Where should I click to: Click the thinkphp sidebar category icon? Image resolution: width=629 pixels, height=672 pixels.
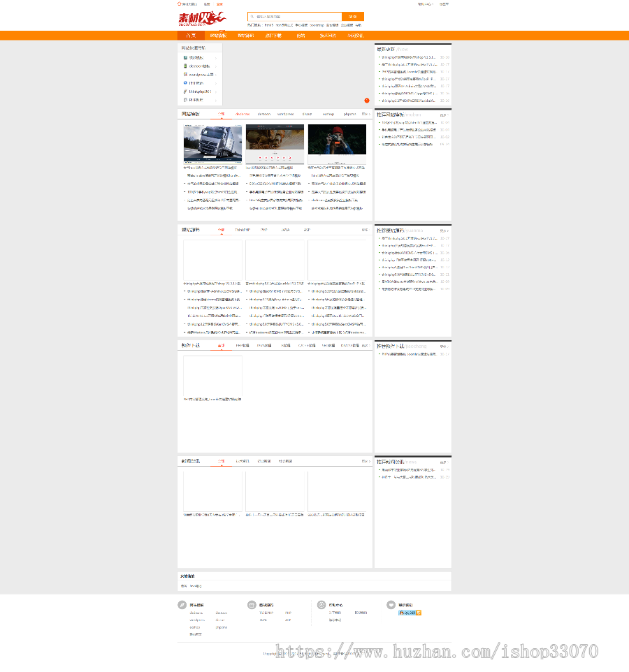click(x=185, y=92)
